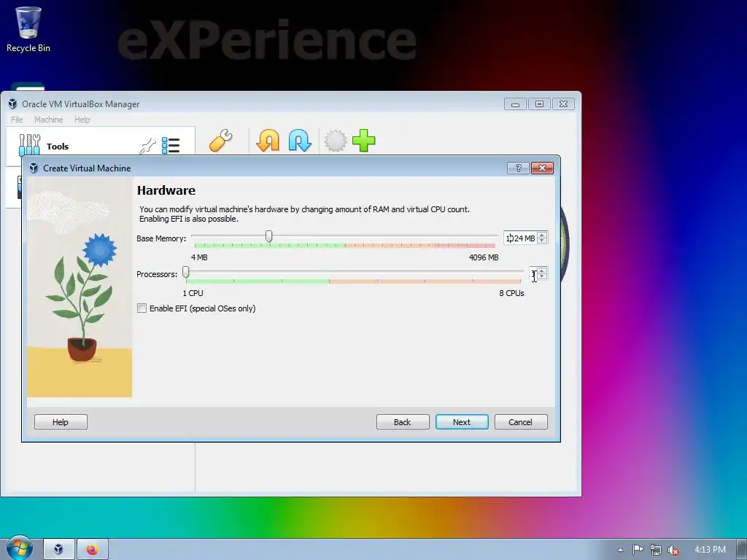Screen dimensions: 747x560
Task: Open Firefox from the taskbar
Action: click(93, 550)
